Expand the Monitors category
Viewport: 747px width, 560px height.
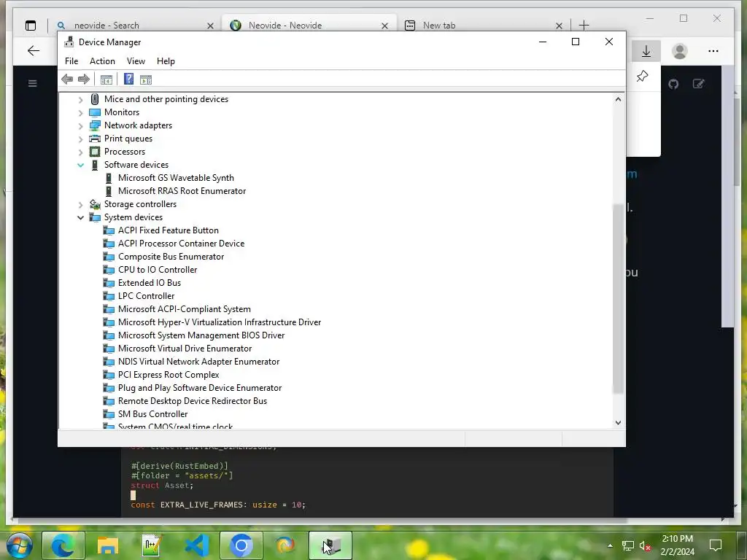coord(80,113)
